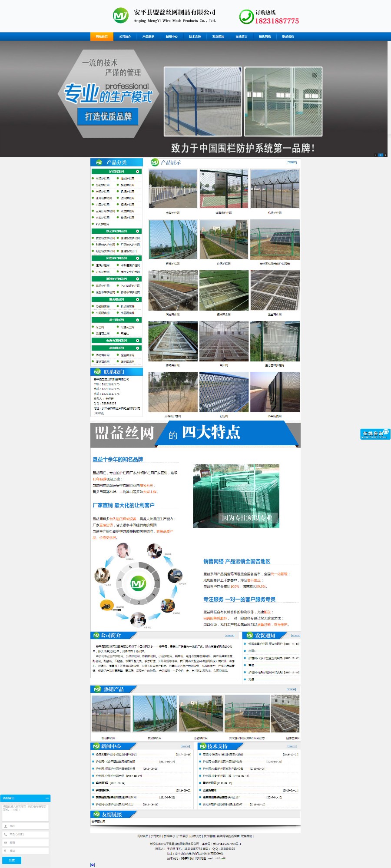
Task: Select the highlighted banner slide indicator dot
Action: [381, 155]
